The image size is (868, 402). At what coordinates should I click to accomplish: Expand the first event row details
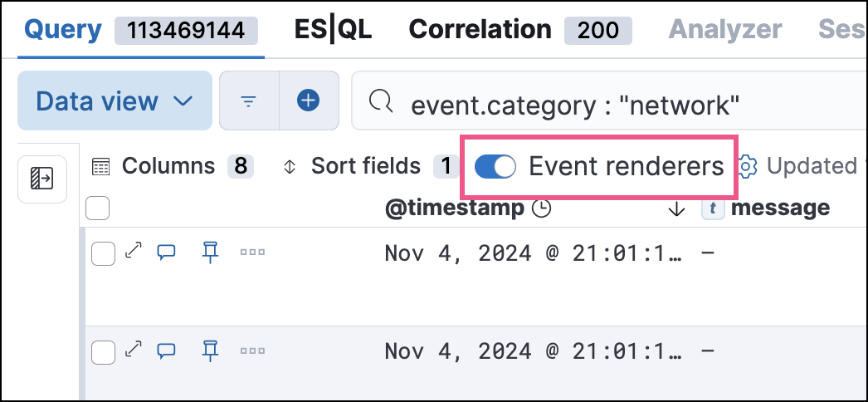click(x=133, y=252)
